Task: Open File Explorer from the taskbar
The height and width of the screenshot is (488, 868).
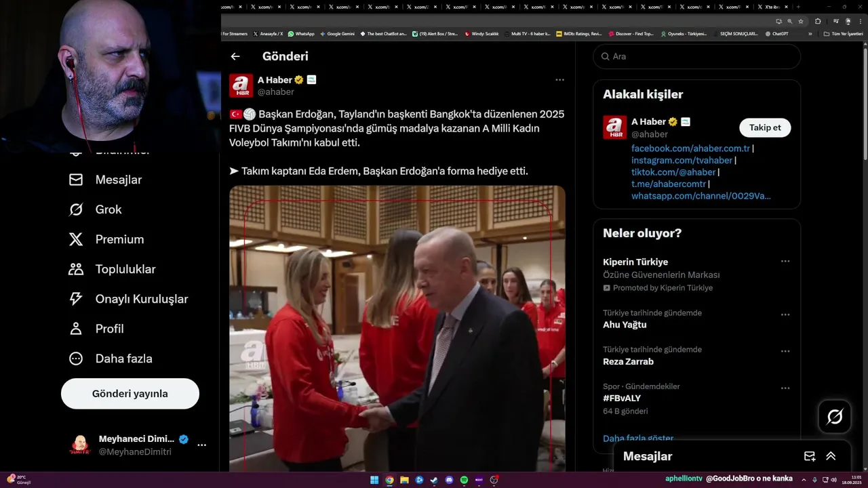Action: [404, 480]
